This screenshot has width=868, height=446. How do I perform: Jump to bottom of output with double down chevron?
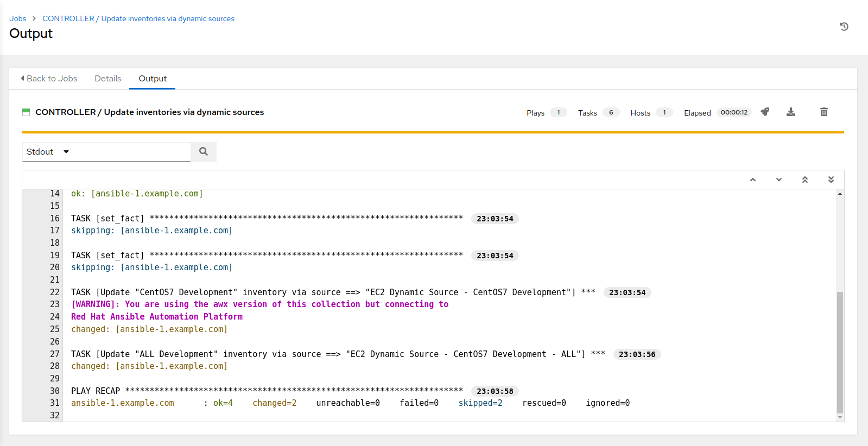point(831,180)
